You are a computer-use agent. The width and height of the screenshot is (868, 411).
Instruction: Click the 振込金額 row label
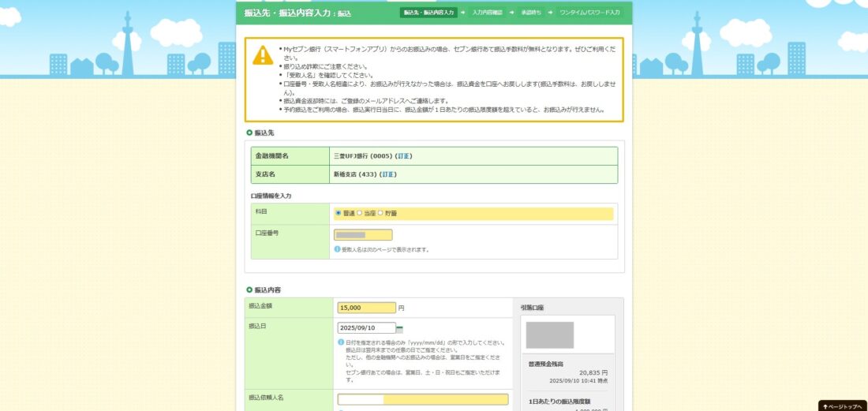click(x=260, y=305)
